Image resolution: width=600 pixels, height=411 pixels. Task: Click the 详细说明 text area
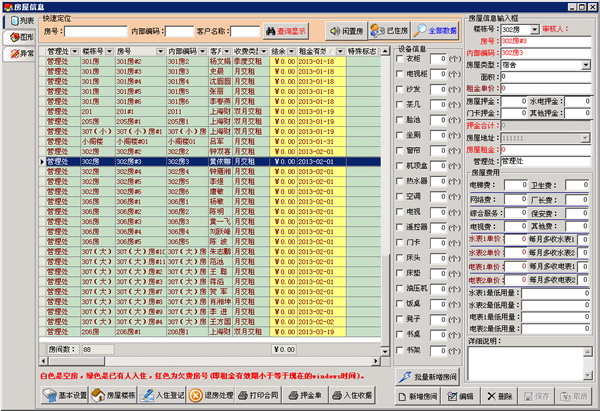click(x=526, y=364)
